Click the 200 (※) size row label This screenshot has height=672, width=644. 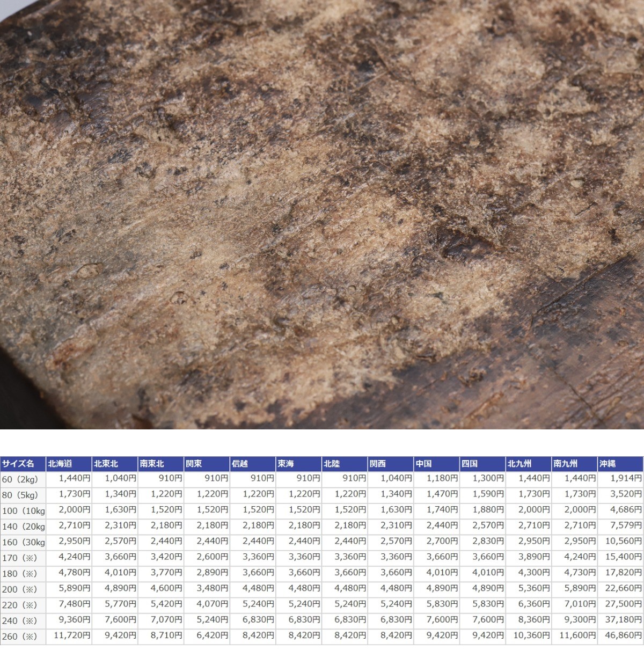23,589
